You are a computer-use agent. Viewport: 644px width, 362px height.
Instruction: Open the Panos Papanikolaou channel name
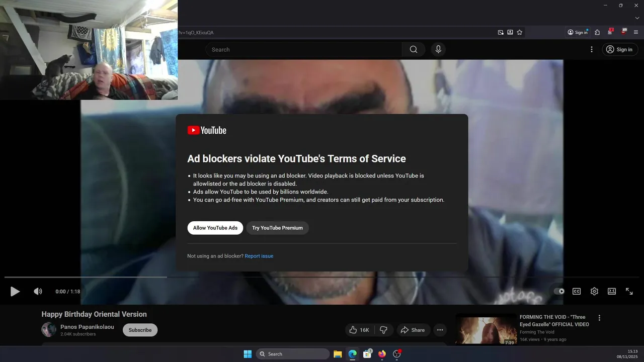pyautogui.click(x=87, y=327)
